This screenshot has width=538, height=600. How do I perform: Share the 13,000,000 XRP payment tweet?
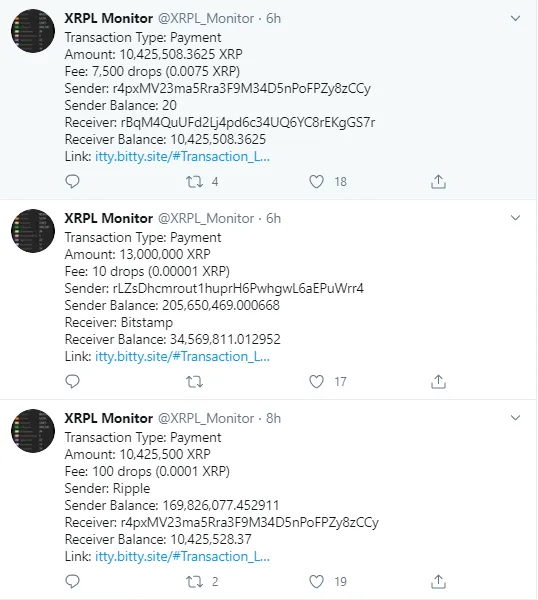pos(438,382)
